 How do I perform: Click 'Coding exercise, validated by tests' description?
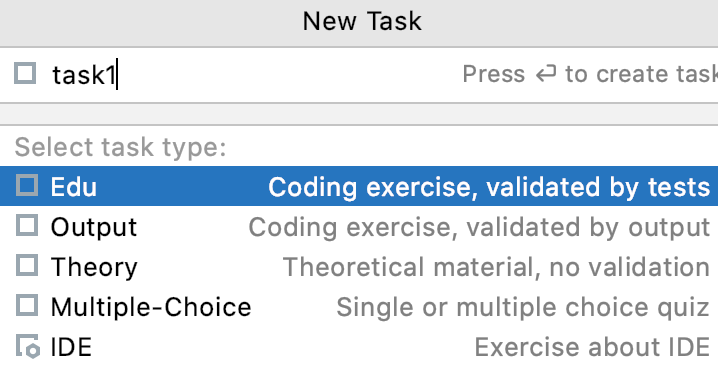click(489, 187)
